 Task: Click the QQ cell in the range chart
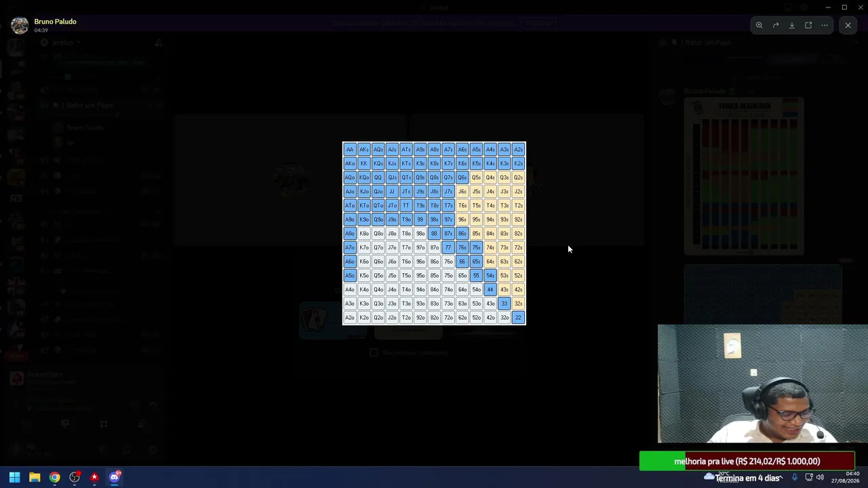click(378, 178)
